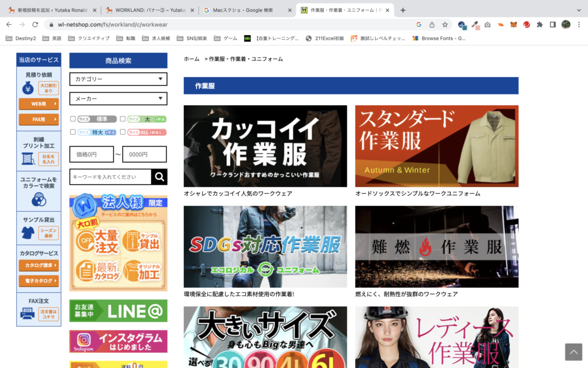
Task: Open the Browse Fonts bookmark
Action: coord(439,39)
